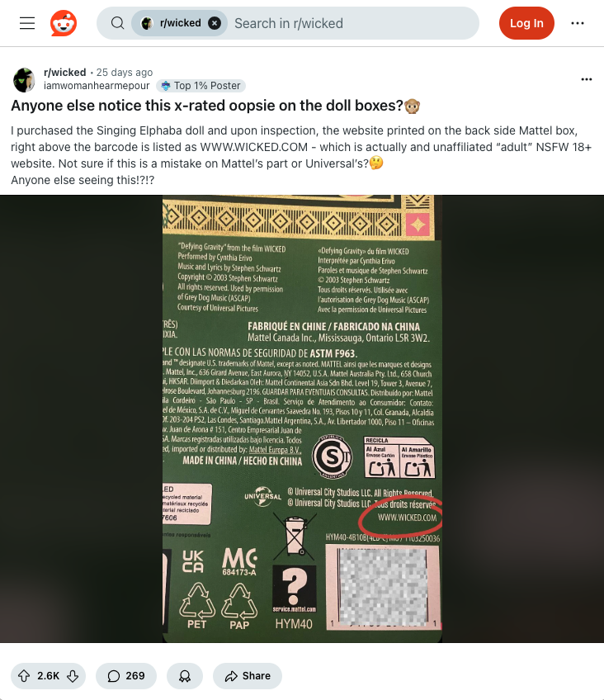Viewport: 604px width, 700px height.
Task: Go to the Reddit home logo
Action: (64, 23)
